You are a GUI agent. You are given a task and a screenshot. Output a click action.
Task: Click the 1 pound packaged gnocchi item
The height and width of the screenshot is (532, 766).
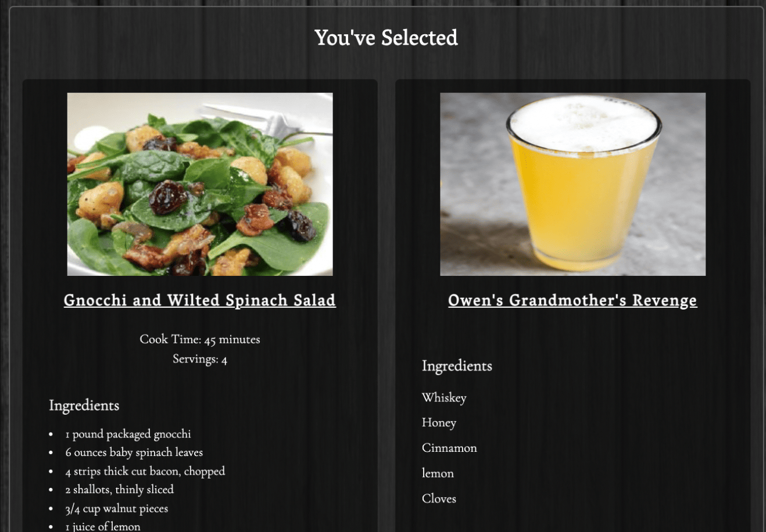click(128, 434)
